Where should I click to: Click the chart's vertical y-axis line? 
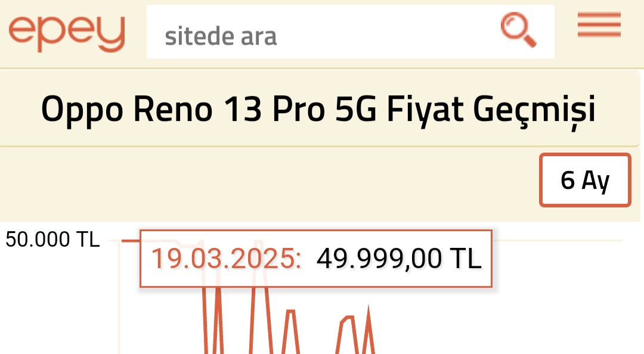pyautogui.click(x=119, y=296)
